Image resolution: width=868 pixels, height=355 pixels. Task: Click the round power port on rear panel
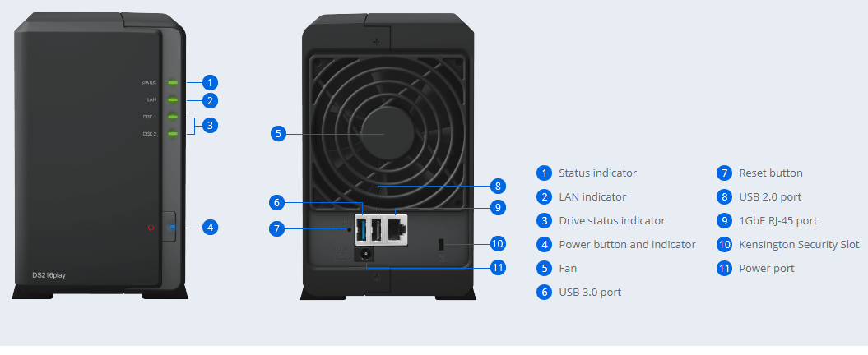[365, 254]
